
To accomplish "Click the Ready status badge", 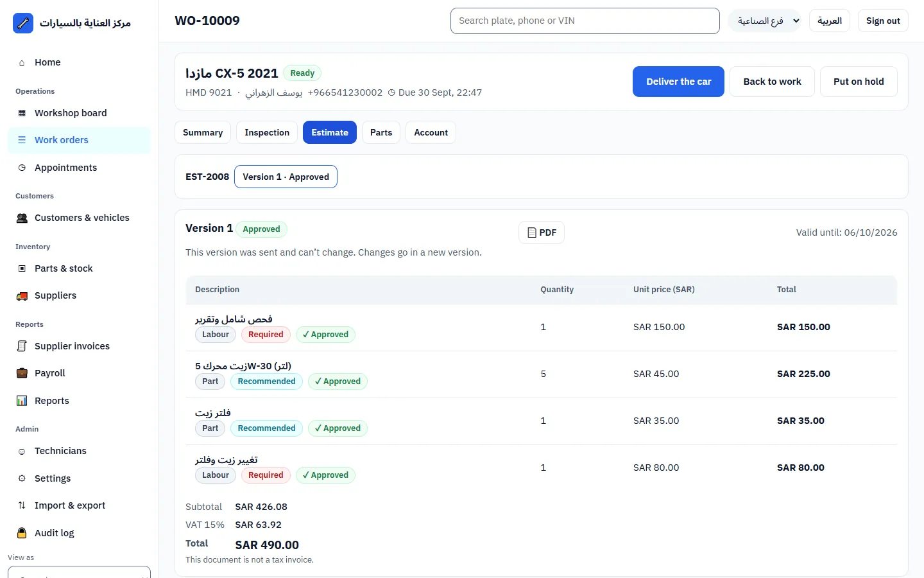I will click(x=302, y=73).
